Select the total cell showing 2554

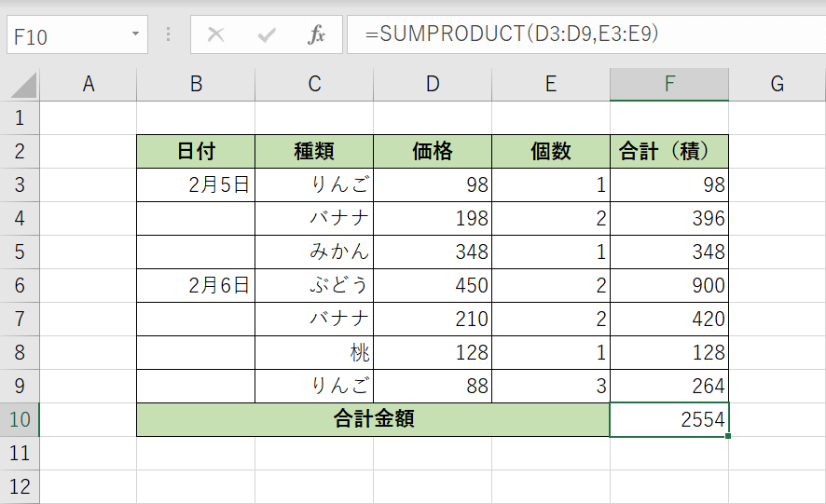(669, 419)
